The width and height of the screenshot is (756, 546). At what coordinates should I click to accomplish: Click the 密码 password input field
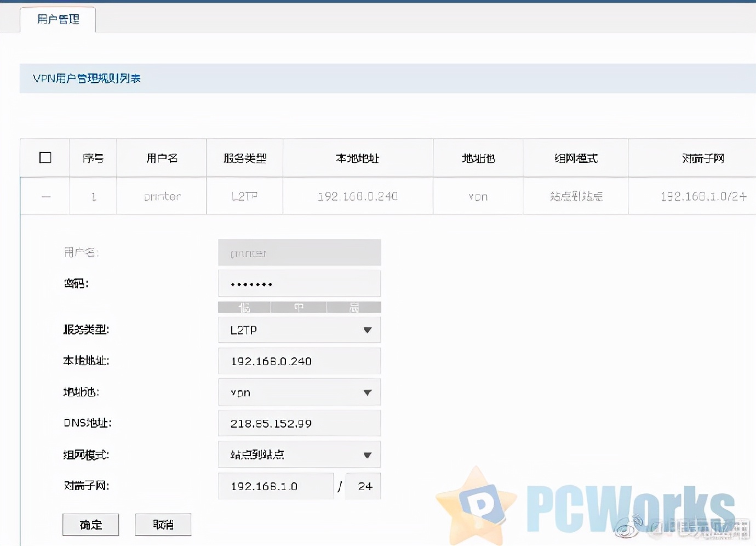coord(299,283)
